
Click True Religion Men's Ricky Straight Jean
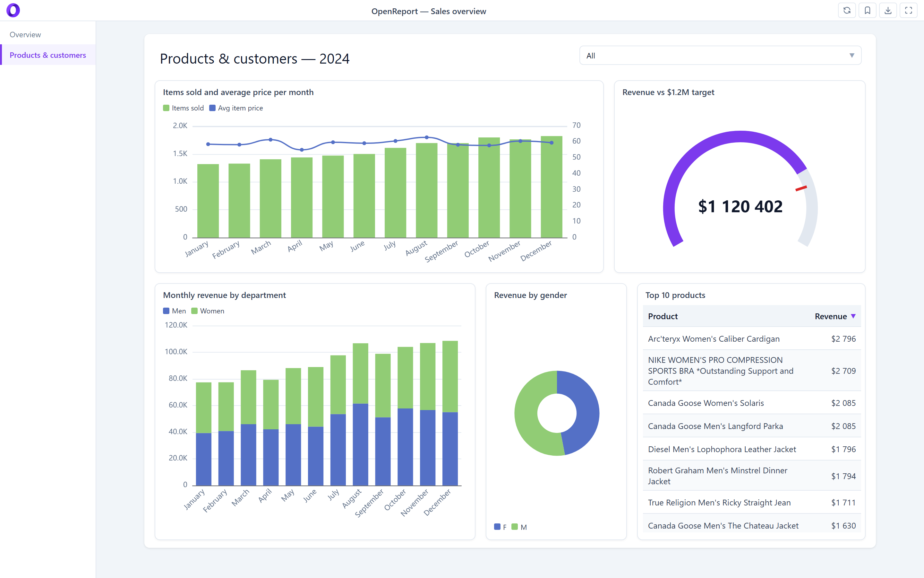point(752,503)
